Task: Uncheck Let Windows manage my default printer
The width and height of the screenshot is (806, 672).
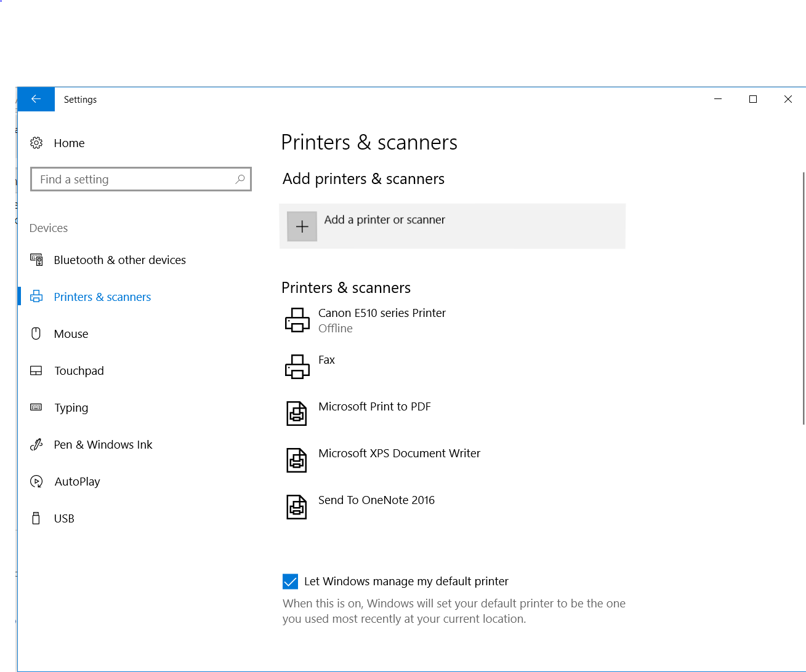Action: click(x=290, y=582)
